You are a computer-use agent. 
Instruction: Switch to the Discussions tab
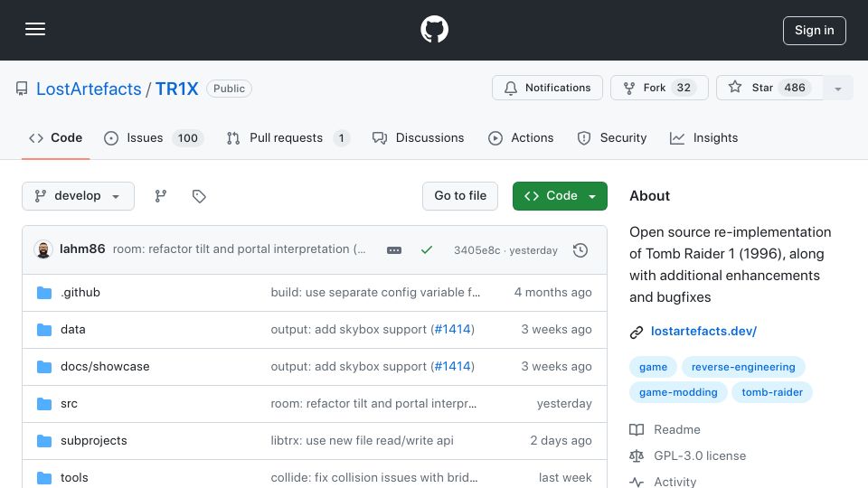pyautogui.click(x=419, y=137)
